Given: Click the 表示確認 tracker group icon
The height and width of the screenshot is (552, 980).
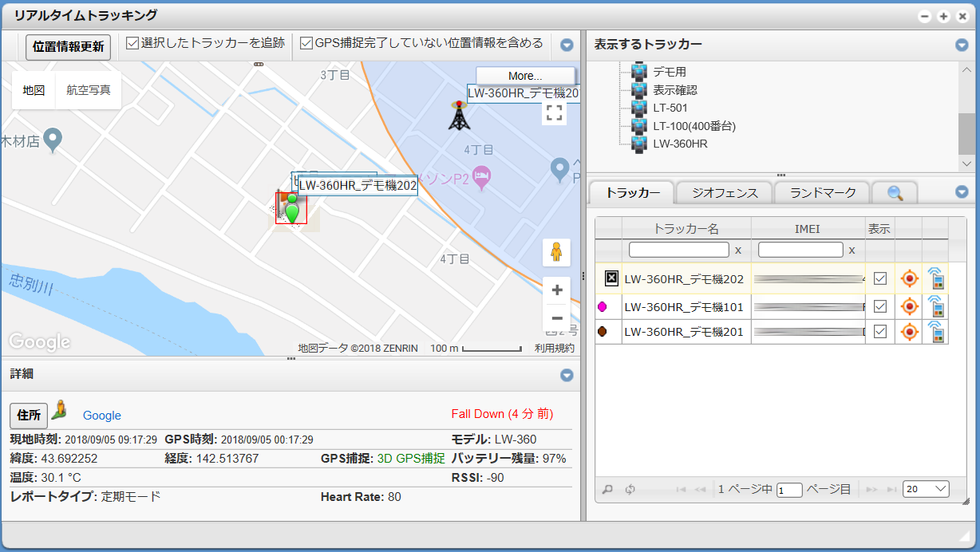Looking at the screenshot, I should click(x=638, y=90).
